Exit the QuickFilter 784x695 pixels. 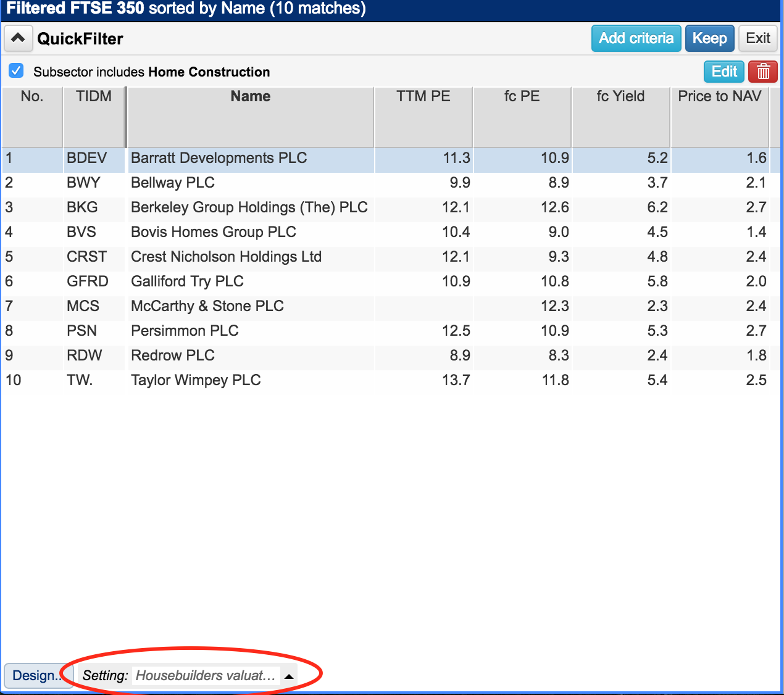point(758,38)
